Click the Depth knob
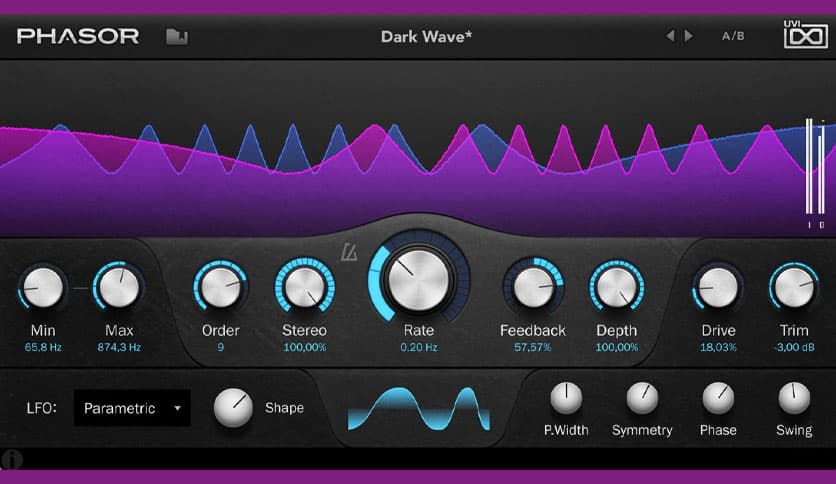The height and width of the screenshot is (484, 836). 616,287
